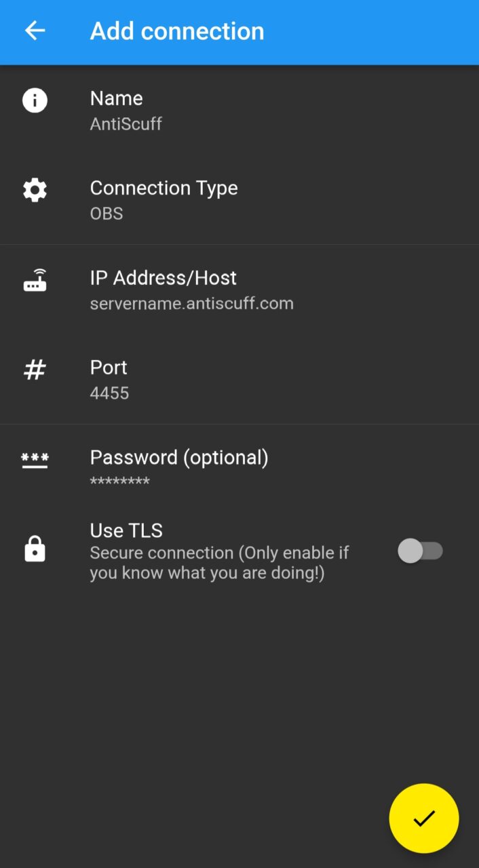Screen dimensions: 479x868
Task: Click the servername.antiscuff.com host value
Action: 191,303
